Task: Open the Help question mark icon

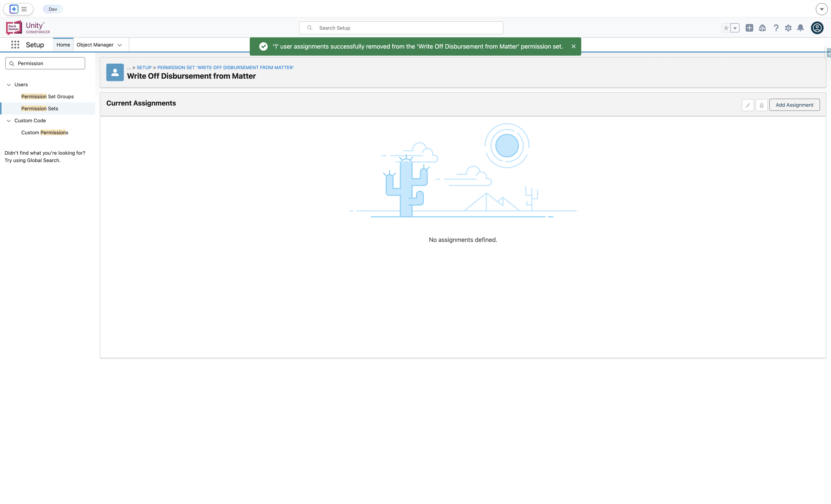Action: point(776,28)
